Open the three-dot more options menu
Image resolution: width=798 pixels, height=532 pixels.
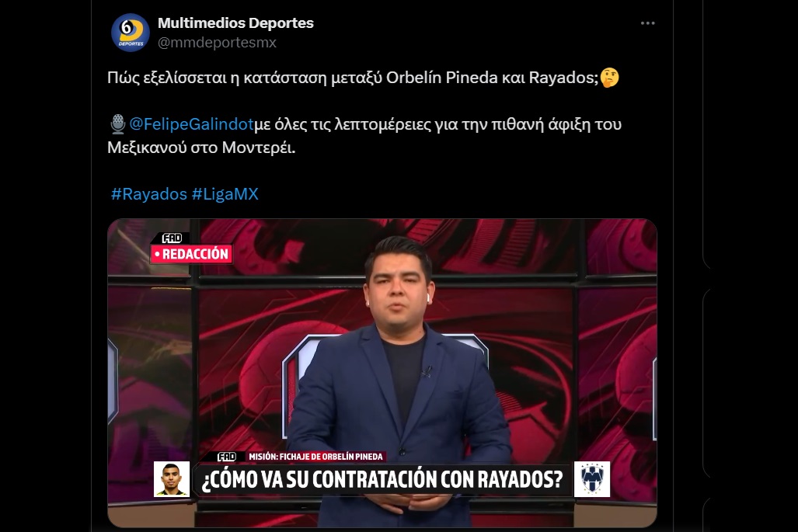tap(647, 23)
